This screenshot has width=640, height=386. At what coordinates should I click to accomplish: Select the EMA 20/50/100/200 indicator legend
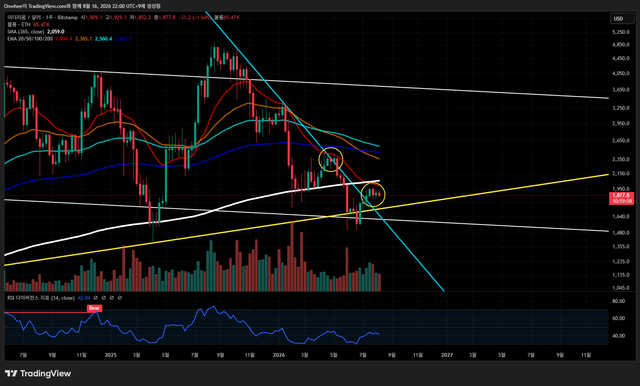pyautogui.click(x=30, y=38)
